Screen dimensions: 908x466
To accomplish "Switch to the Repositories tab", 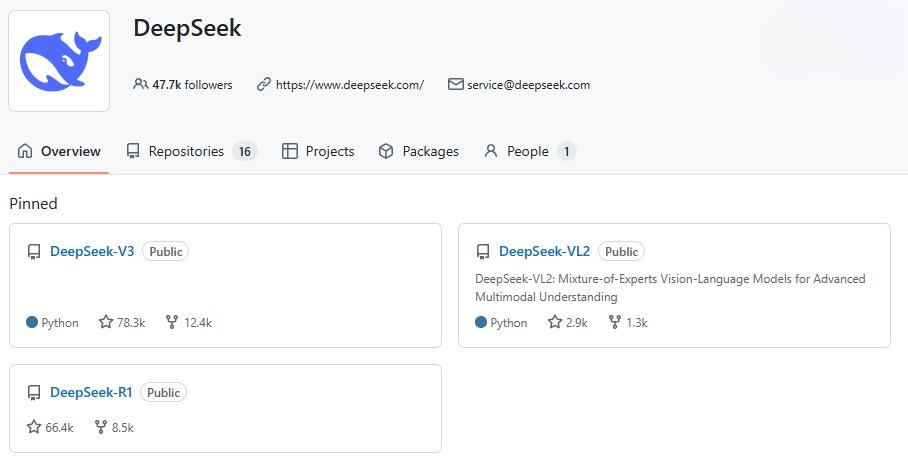I will point(191,152).
